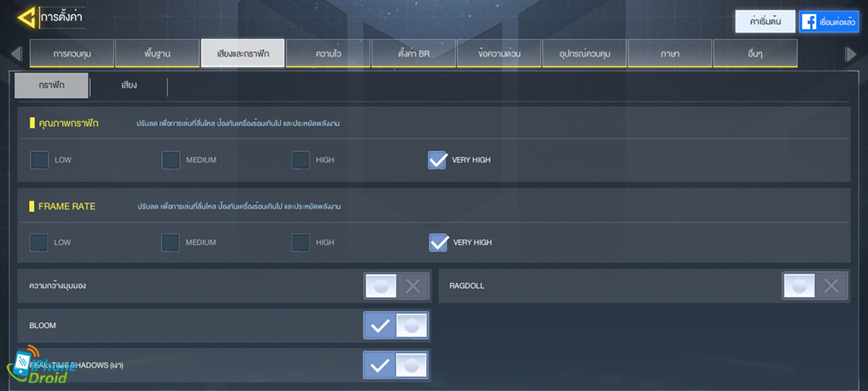Screen dimensions: 868x391
Task: Switch to the เสียง sub-tab
Action: (x=129, y=85)
